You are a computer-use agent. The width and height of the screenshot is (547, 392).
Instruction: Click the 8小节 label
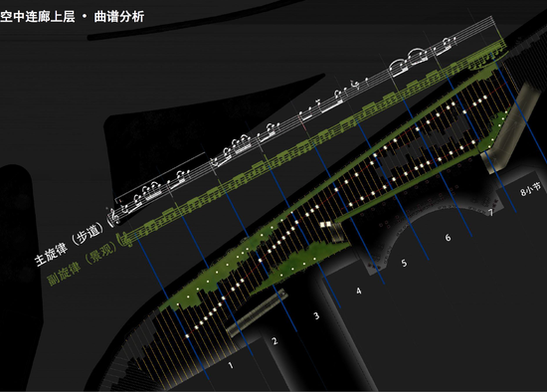(x=531, y=188)
